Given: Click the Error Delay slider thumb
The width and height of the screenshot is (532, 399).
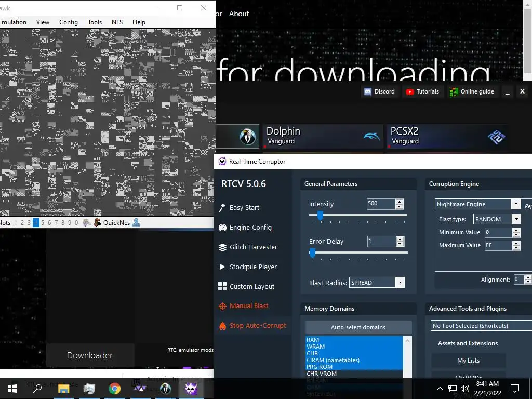Looking at the screenshot, I should 312,253.
